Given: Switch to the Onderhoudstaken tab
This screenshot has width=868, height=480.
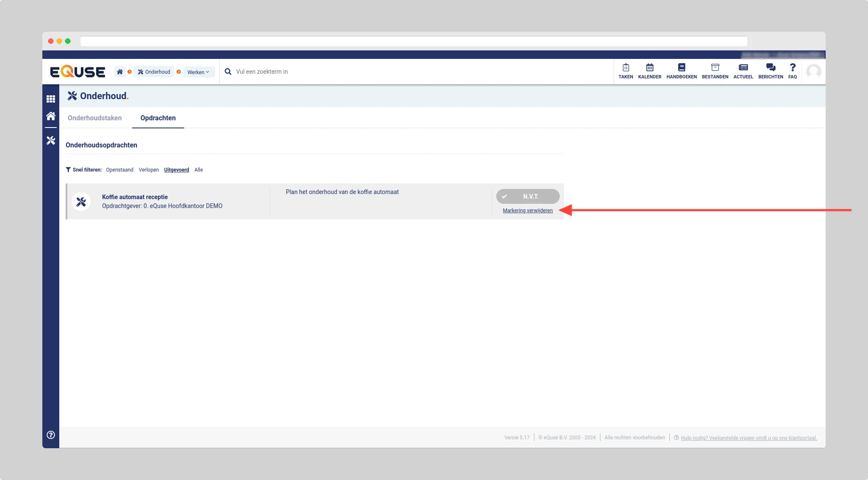Looking at the screenshot, I should (x=95, y=118).
